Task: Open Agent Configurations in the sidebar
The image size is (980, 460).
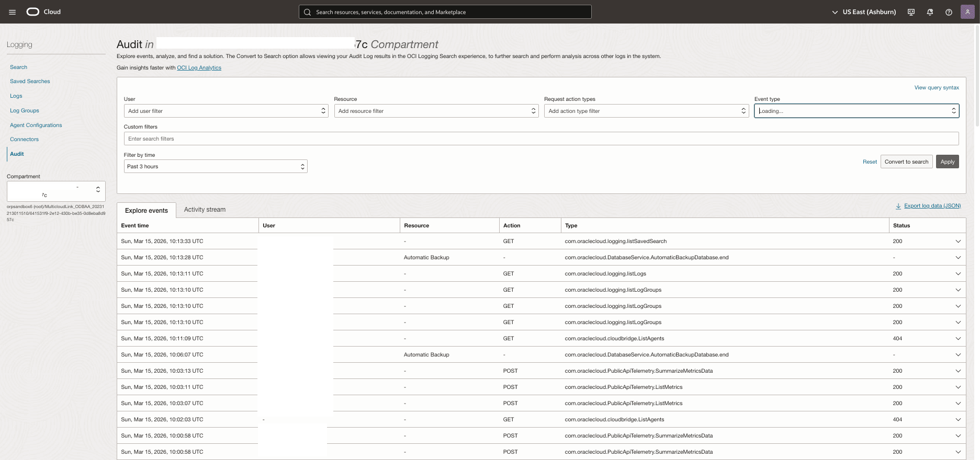Action: (x=36, y=125)
